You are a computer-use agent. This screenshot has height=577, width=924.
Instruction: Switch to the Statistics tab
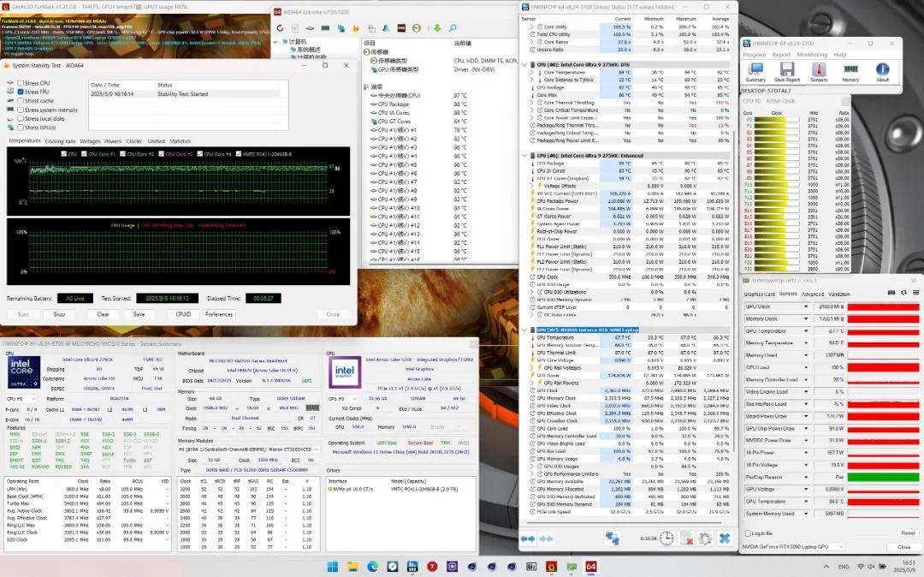(x=180, y=141)
